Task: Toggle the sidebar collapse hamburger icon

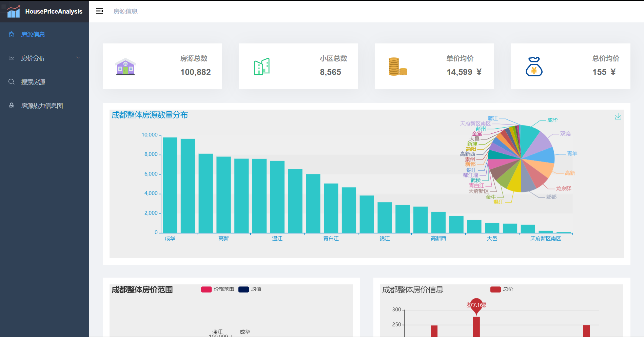Action: pos(99,11)
